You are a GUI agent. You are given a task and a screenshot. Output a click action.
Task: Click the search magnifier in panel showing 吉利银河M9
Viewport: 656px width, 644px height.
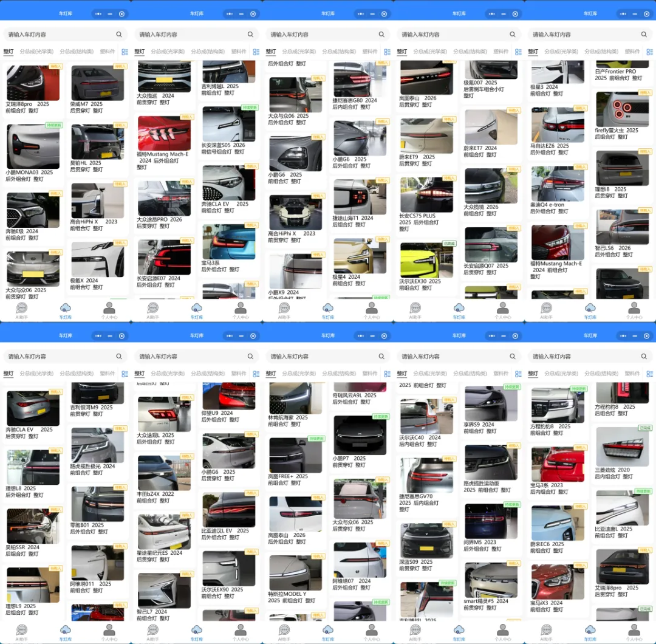119,356
